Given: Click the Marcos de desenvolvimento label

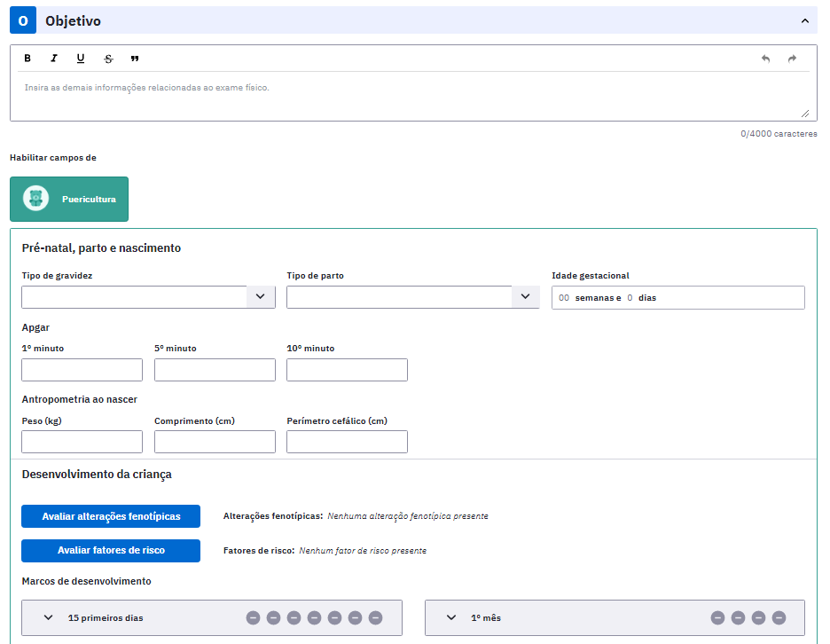Looking at the screenshot, I should (x=86, y=581).
